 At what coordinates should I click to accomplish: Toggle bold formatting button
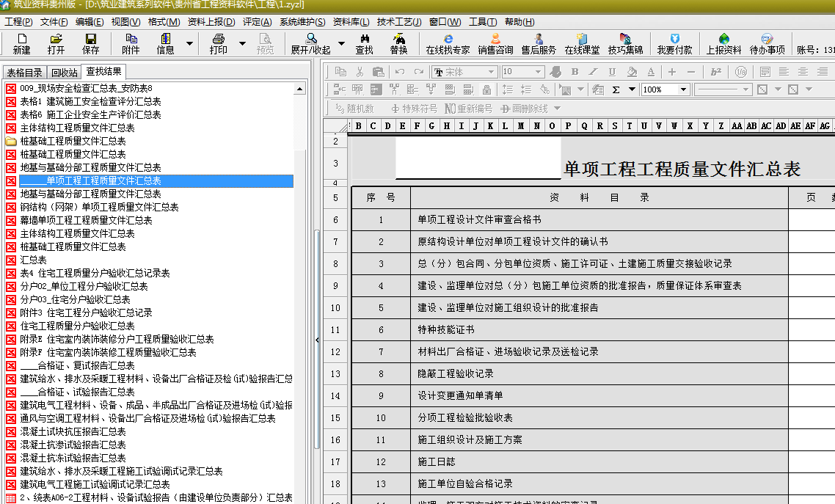[575, 72]
